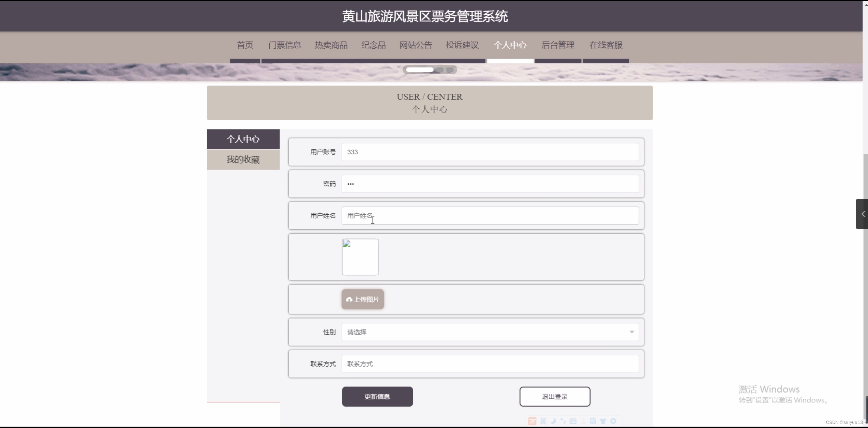Open the IME skin (shirt) icon
Image resolution: width=868 pixels, height=428 pixels.
(603, 421)
